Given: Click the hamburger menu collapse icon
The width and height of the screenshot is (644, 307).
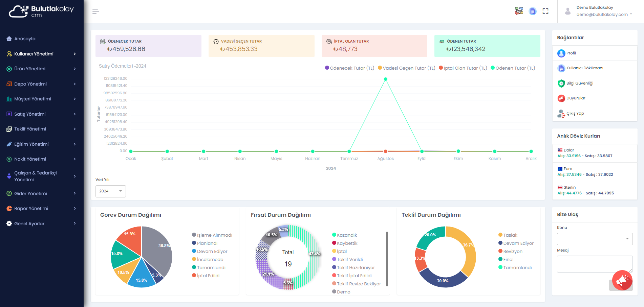Looking at the screenshot, I should coord(96,11).
